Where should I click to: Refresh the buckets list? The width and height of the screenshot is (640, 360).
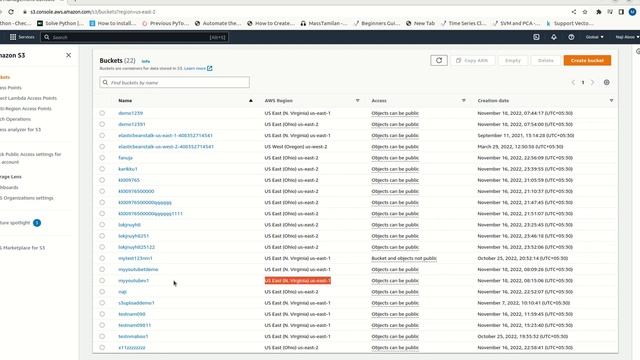[439, 60]
